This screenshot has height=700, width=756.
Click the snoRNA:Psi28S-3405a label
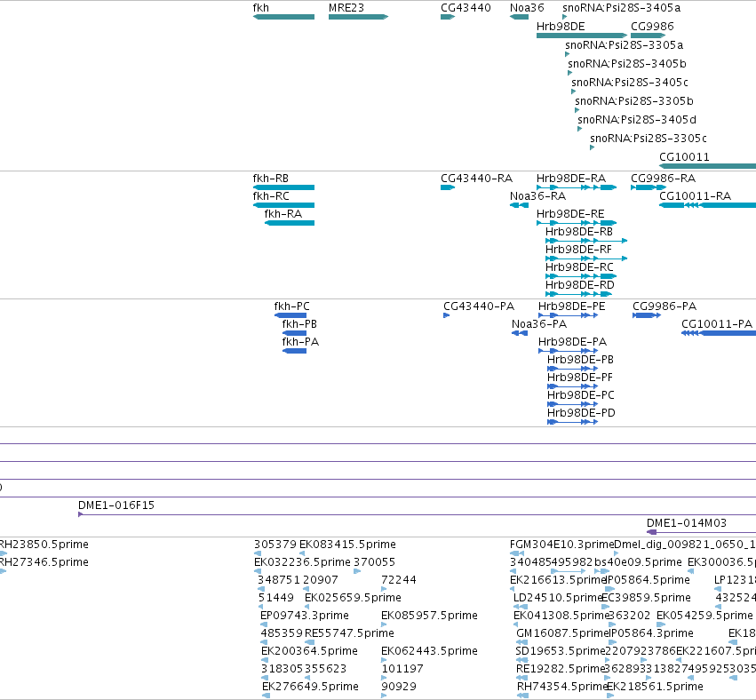click(x=622, y=8)
